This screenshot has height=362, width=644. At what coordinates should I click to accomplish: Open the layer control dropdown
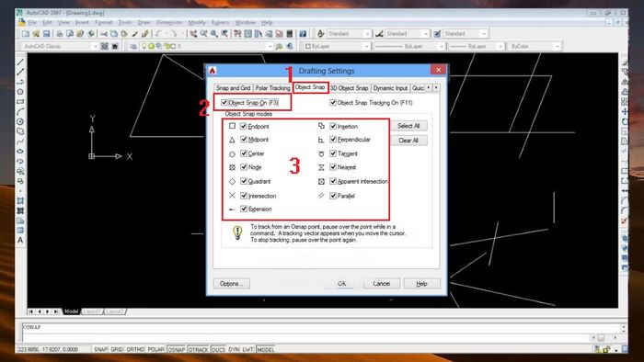[x=206, y=46]
